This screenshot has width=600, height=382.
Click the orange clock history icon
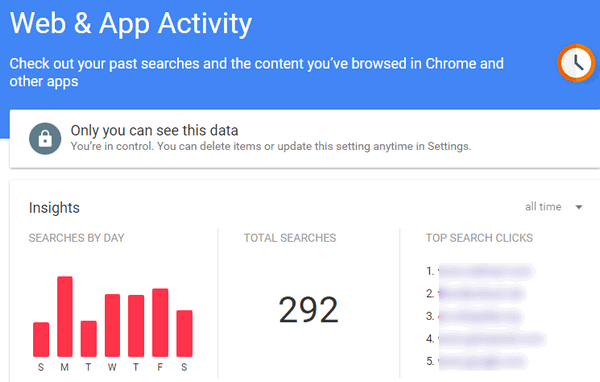[x=576, y=63]
